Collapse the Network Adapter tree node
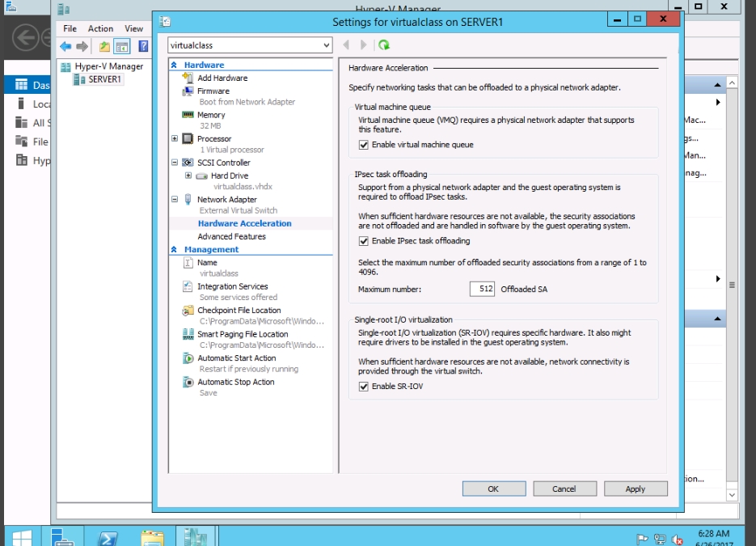 175,200
